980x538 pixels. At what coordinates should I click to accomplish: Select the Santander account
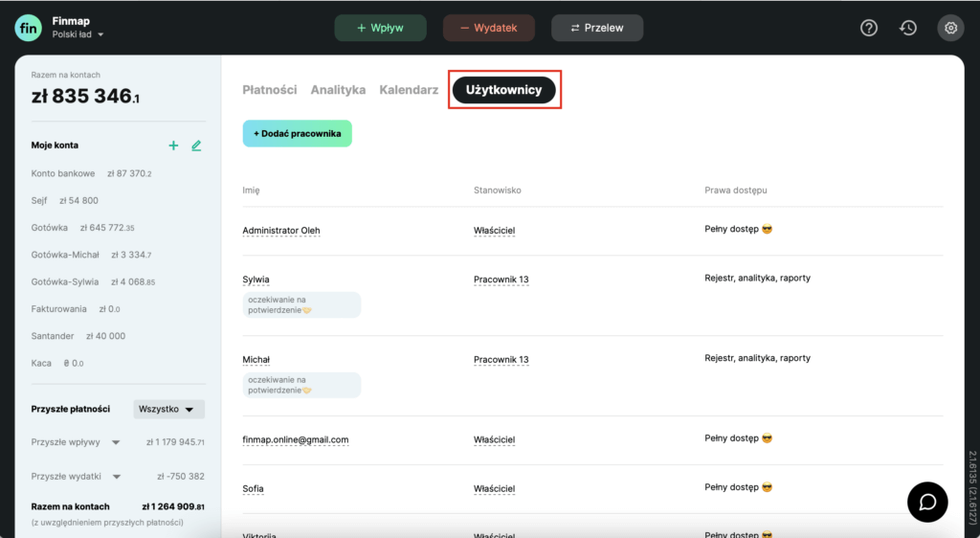click(x=78, y=336)
